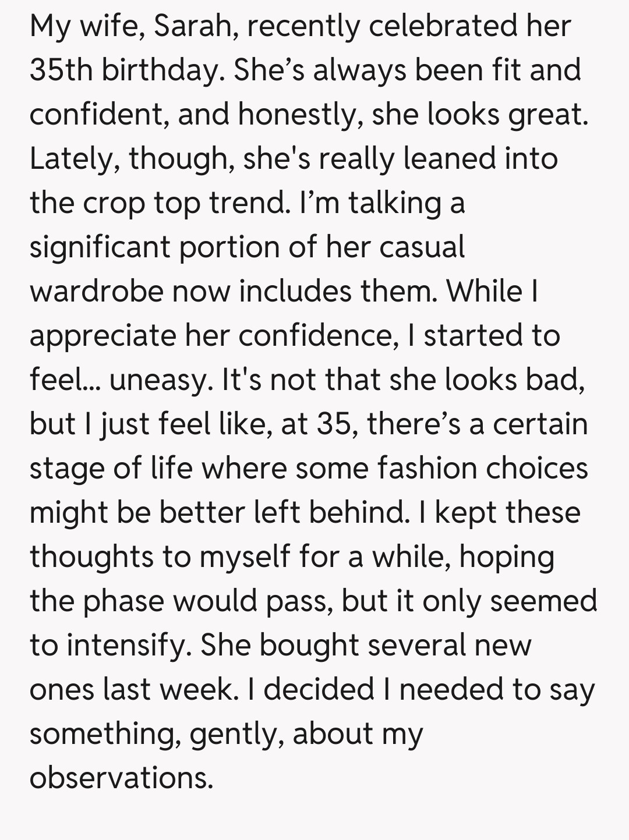Screen dimensions: 629x840
Task: Click the word "gently"
Action: coord(235,733)
